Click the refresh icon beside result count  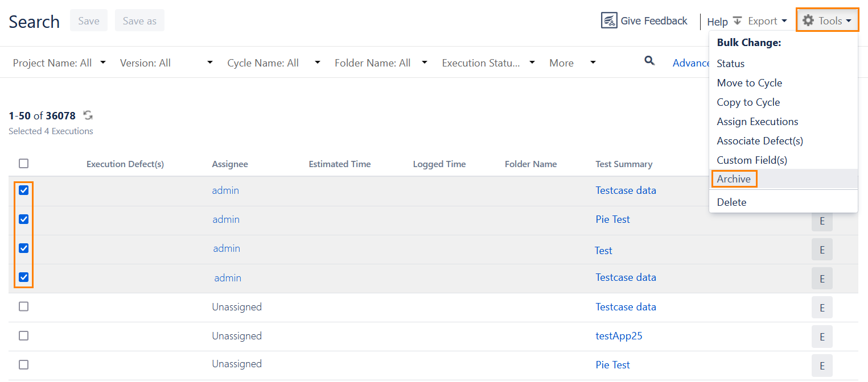(88, 115)
